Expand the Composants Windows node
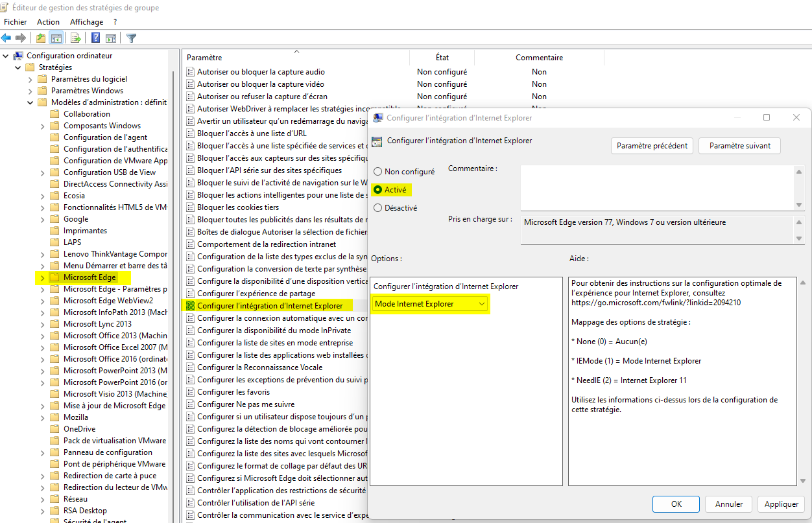 [42, 126]
